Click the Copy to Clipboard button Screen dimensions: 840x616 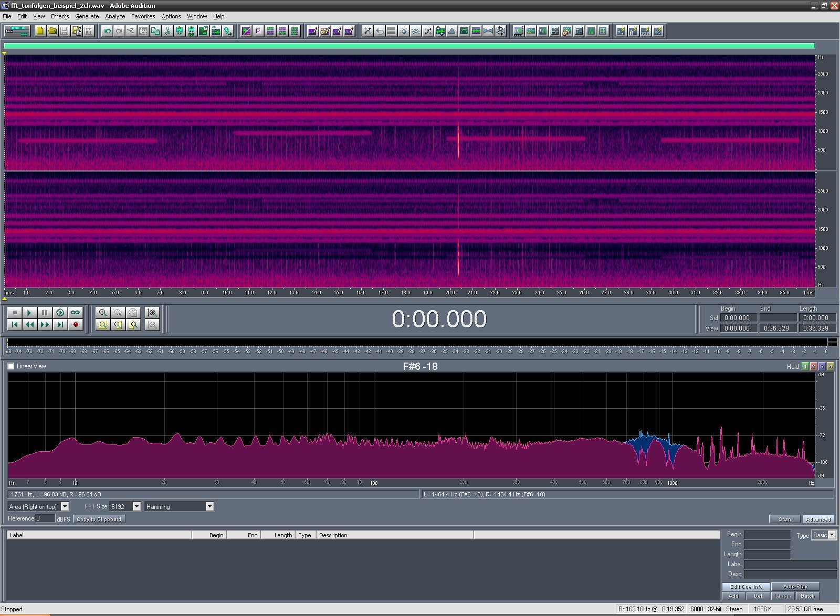coord(99,519)
